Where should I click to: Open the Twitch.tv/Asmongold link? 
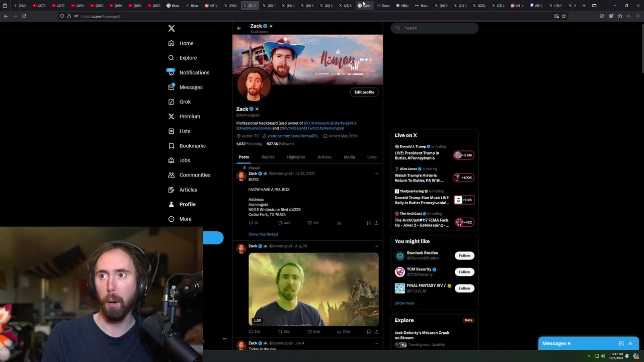point(326,128)
